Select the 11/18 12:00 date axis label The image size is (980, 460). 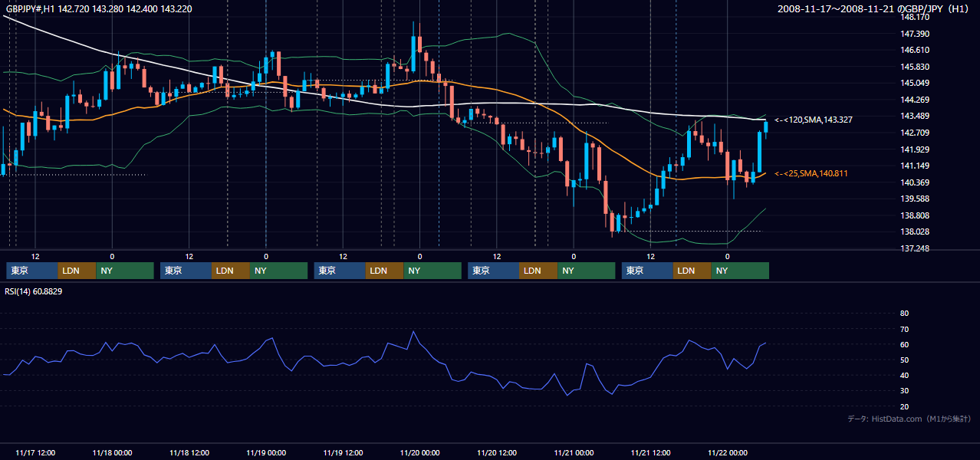coord(189,452)
